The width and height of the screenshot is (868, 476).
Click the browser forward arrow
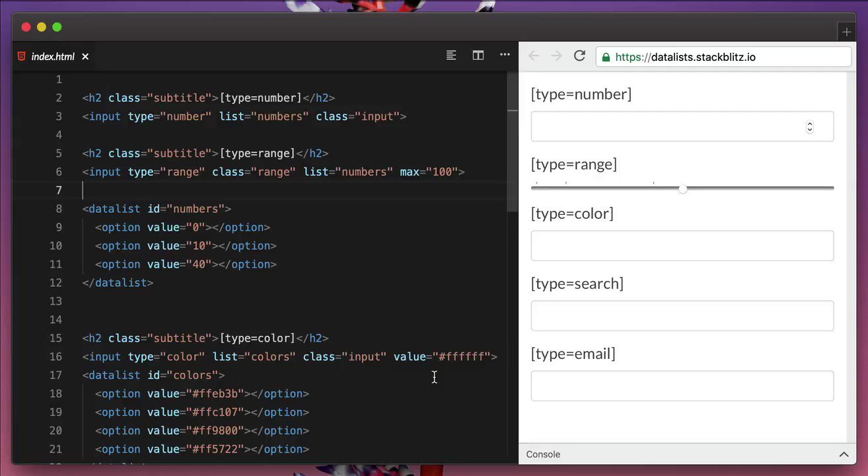pyautogui.click(x=556, y=56)
